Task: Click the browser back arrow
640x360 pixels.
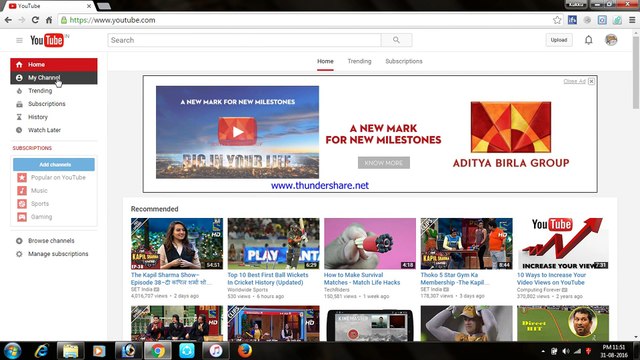Action: [x=8, y=20]
